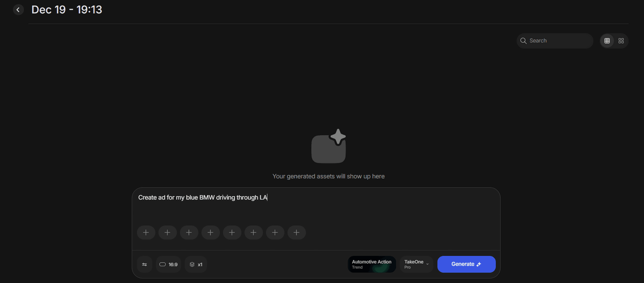Switch to the large tiles view

pyautogui.click(x=621, y=41)
